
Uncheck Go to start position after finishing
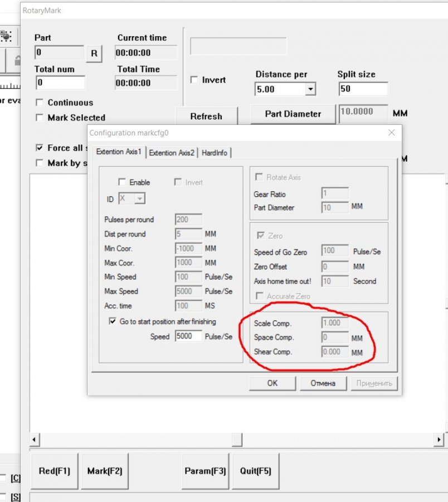[112, 321]
